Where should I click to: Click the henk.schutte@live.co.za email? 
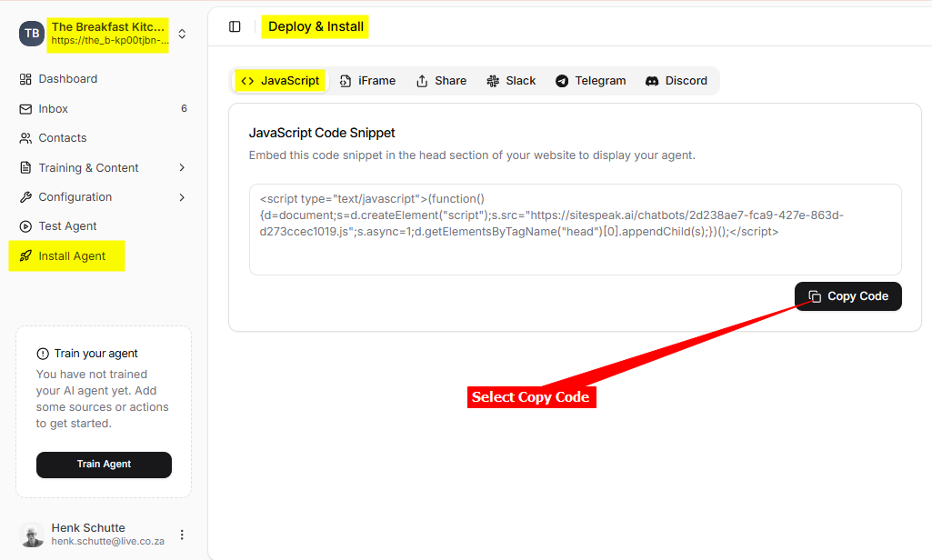click(107, 541)
